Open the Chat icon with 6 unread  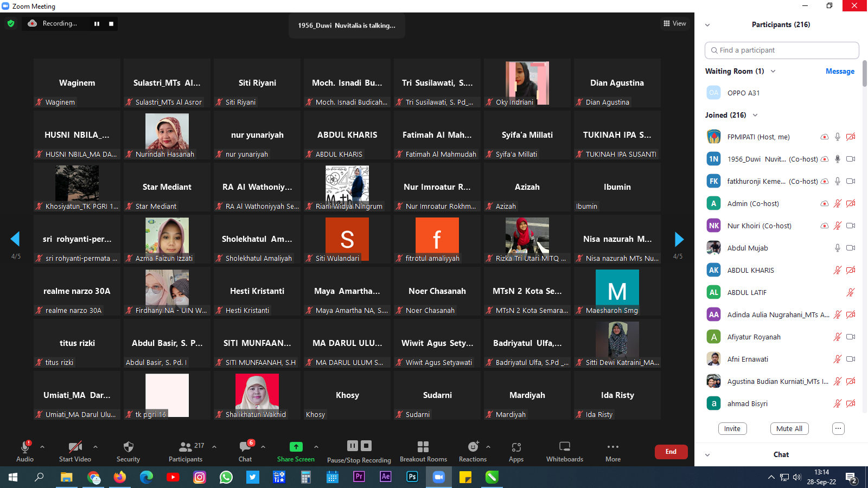(245, 447)
